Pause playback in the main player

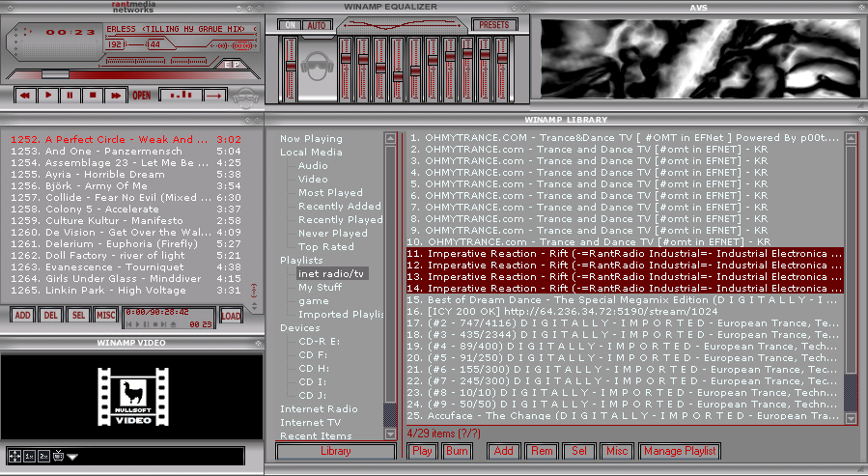tap(70, 96)
